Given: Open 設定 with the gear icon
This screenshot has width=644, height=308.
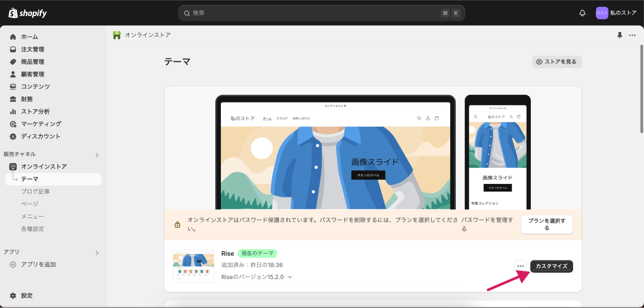Looking at the screenshot, I should (13, 295).
